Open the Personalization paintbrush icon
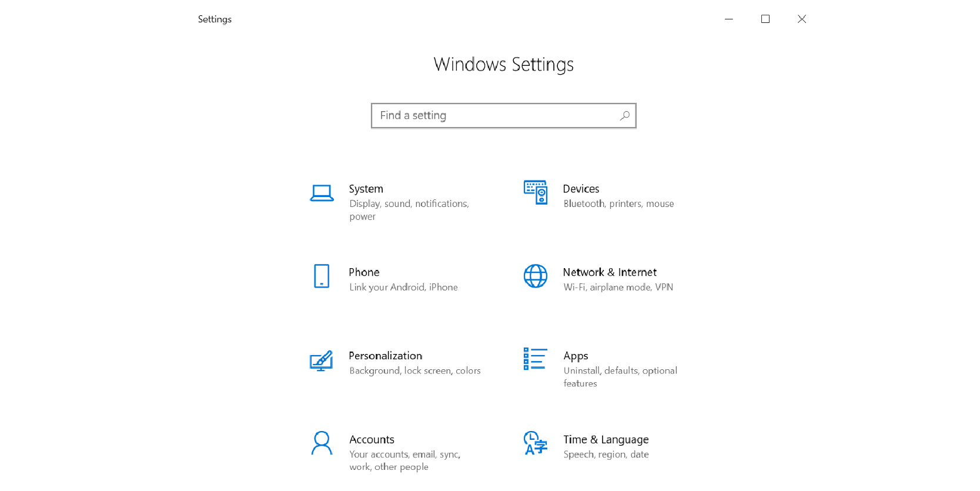Viewport: 980px width, 491px height. click(x=322, y=360)
